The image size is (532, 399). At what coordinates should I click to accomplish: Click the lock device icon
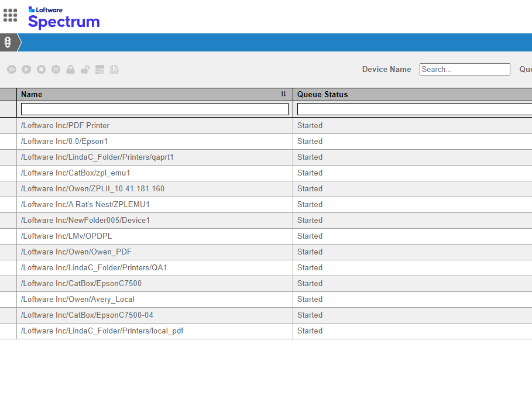pos(71,70)
